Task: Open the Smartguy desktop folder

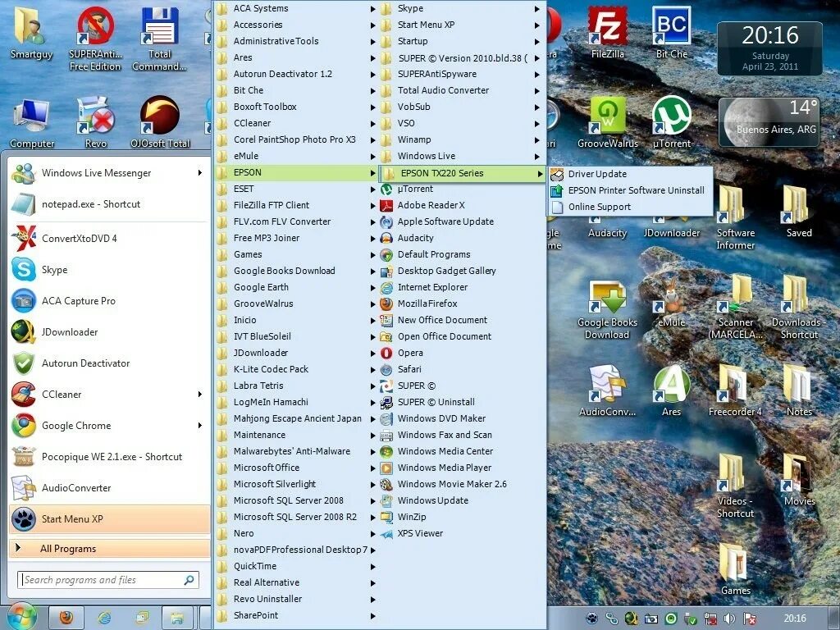Action: click(31, 32)
